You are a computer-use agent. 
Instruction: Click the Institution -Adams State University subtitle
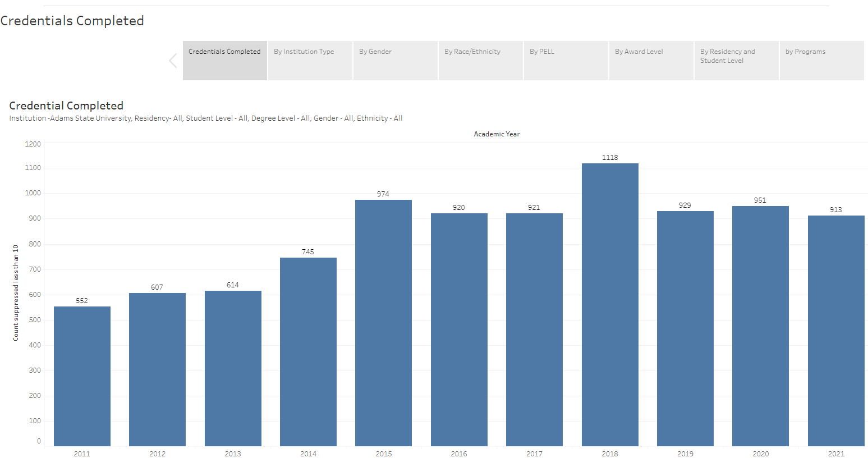tap(206, 118)
